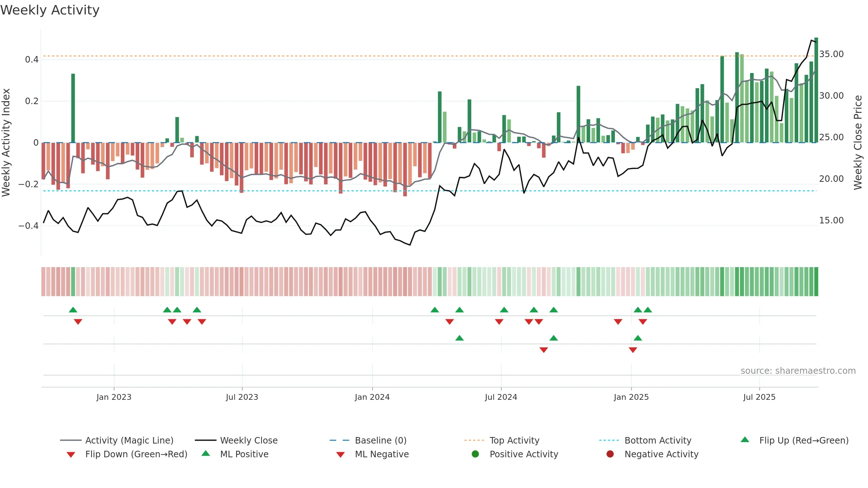Image resolution: width=868 pixels, height=488 pixels.
Task: Click the 15.00 price axis label
Action: coord(831,221)
